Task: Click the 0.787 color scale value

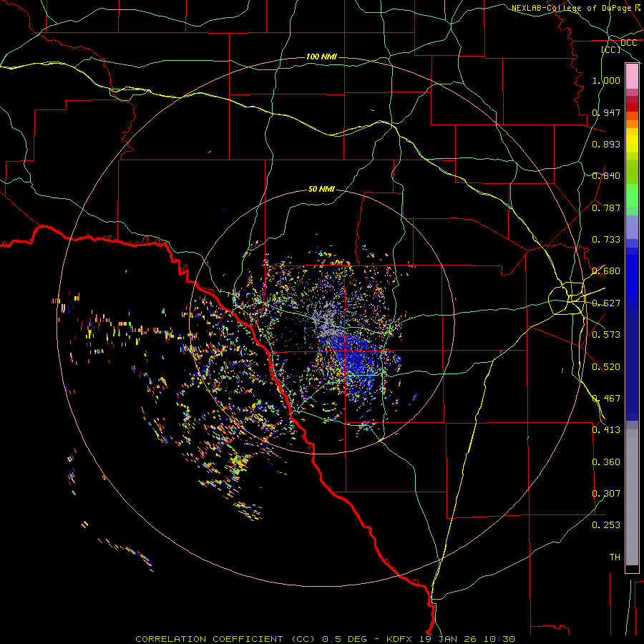Action: coord(606,208)
